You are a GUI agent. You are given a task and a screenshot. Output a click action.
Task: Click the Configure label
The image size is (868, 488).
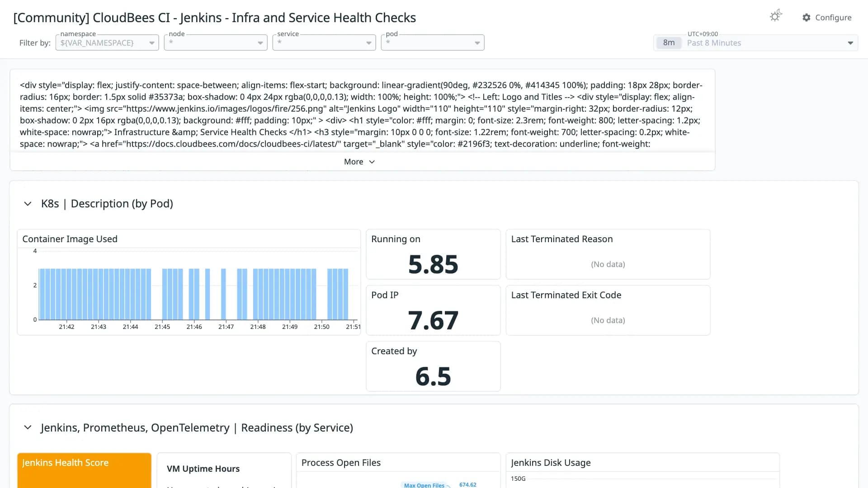833,18
